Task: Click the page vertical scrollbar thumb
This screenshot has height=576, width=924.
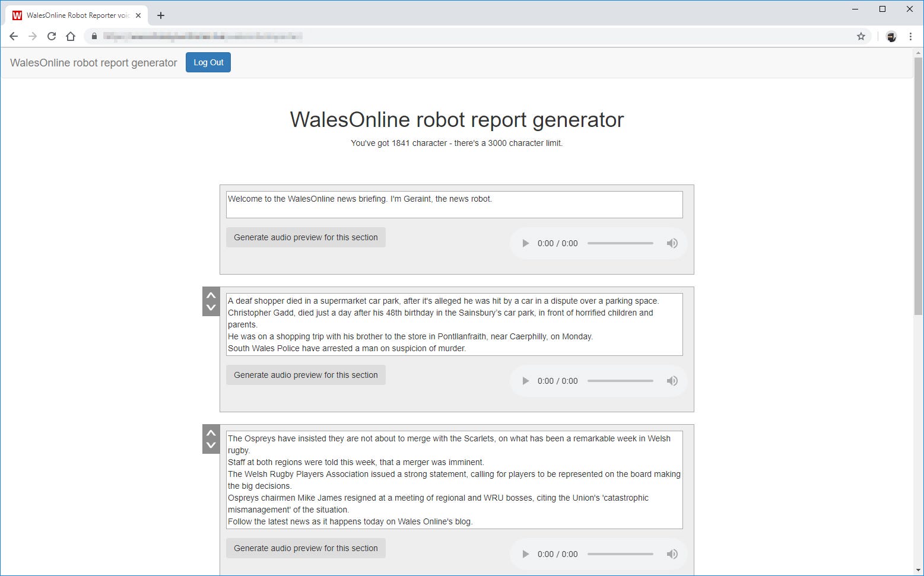Action: (x=919, y=187)
